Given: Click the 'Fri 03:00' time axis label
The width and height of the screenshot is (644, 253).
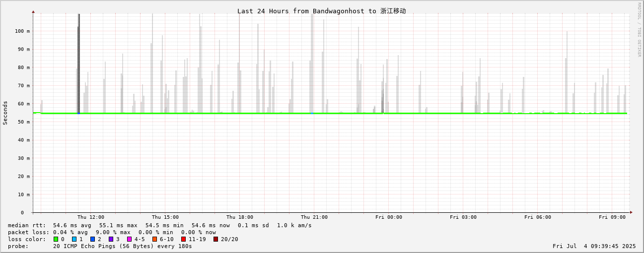Looking at the screenshot, I should [x=463, y=217].
